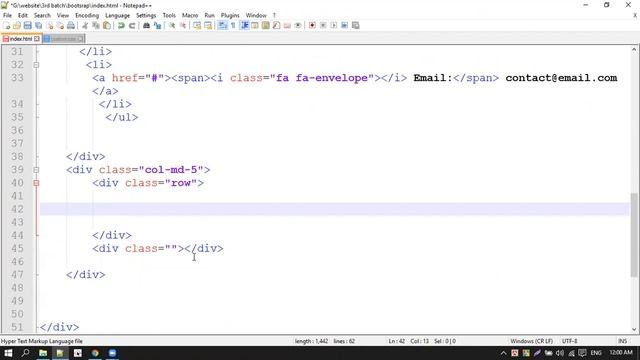Click the Replace toolbar icon
The image size is (640, 360).
click(157, 25)
